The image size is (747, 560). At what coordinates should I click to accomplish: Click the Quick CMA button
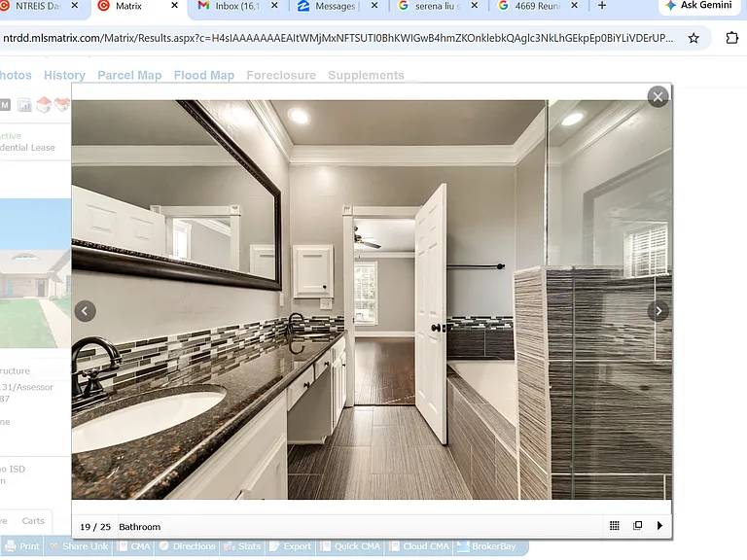pos(350,546)
